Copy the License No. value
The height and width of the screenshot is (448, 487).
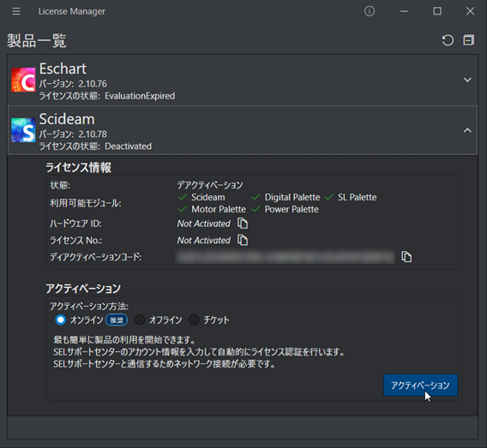(x=243, y=240)
